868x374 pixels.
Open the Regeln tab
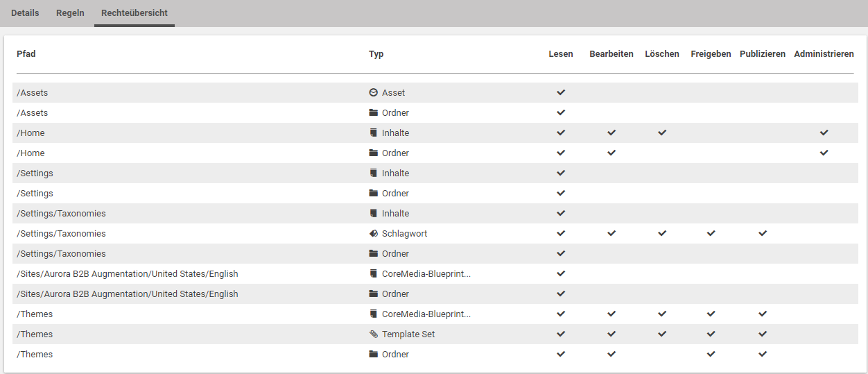pyautogui.click(x=70, y=13)
